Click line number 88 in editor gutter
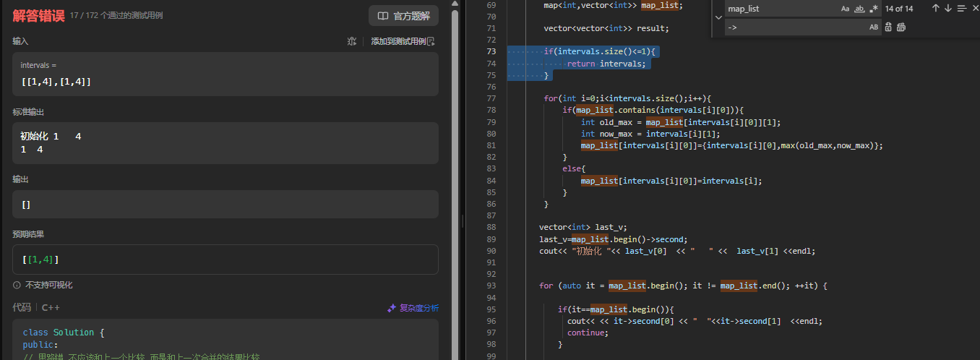The height and width of the screenshot is (360, 980). 491,227
